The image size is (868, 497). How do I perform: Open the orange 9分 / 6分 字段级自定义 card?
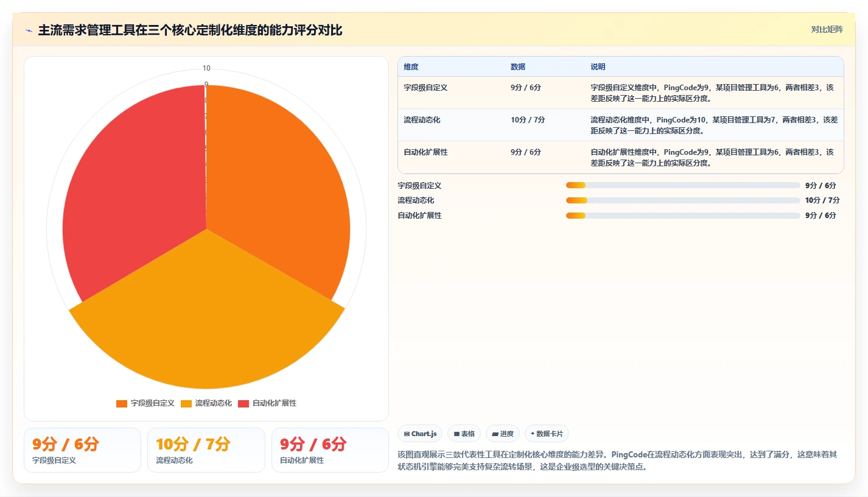tap(82, 450)
